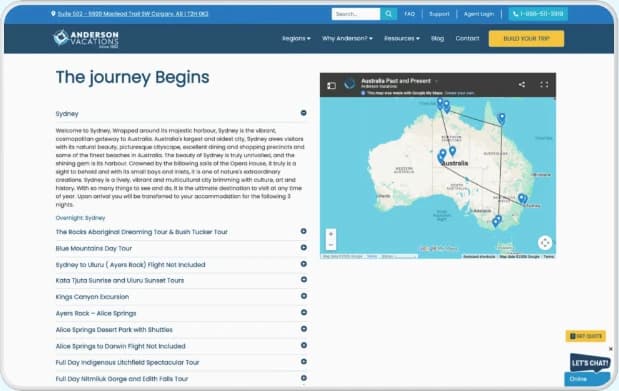Go to the Blog page
The image size is (619, 391).
click(437, 38)
